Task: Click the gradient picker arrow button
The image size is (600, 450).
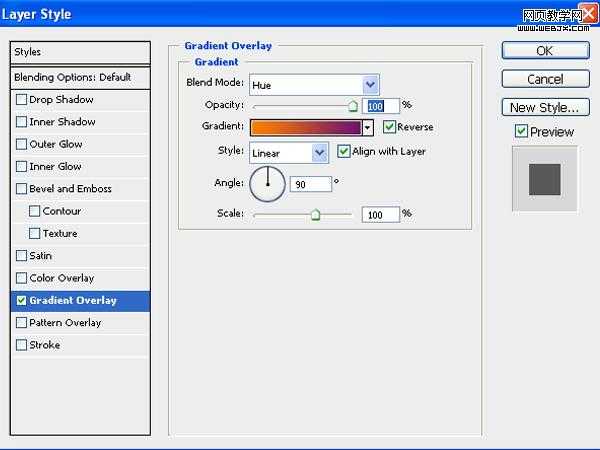Action: (x=368, y=128)
